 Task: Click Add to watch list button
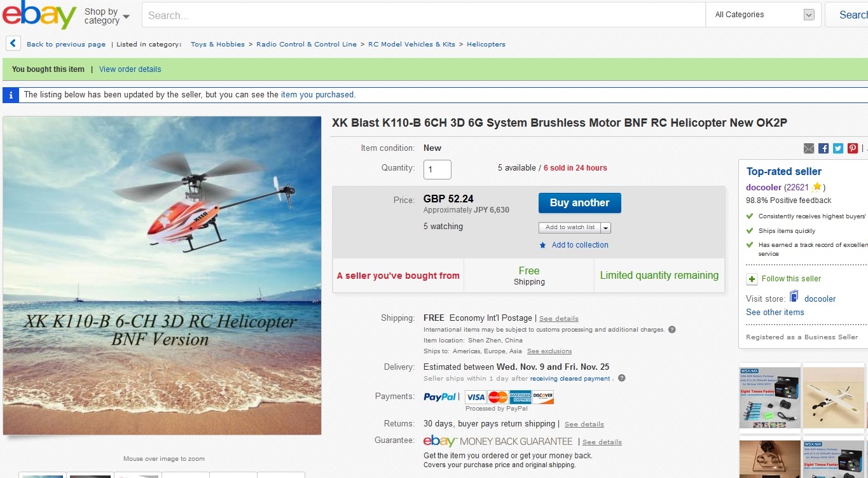pos(570,228)
